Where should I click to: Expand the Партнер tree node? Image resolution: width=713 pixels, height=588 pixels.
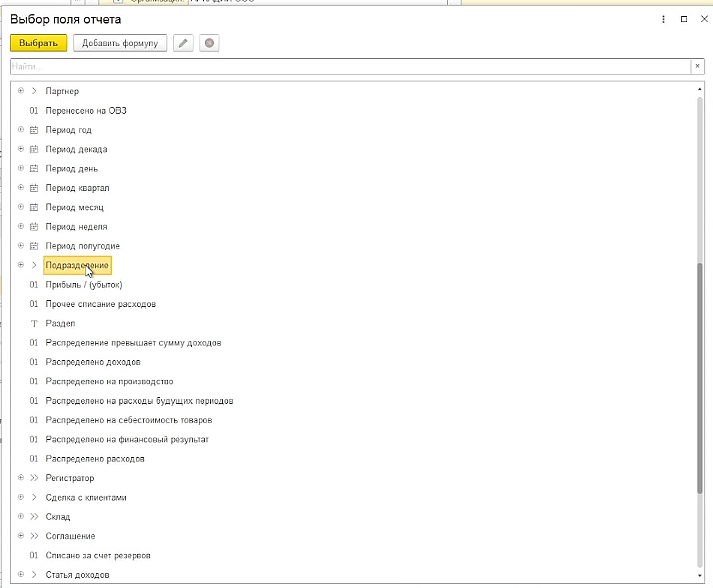click(x=21, y=91)
